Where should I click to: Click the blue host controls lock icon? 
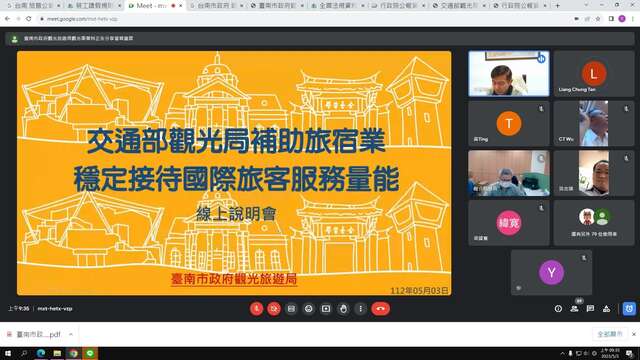pos(629,309)
